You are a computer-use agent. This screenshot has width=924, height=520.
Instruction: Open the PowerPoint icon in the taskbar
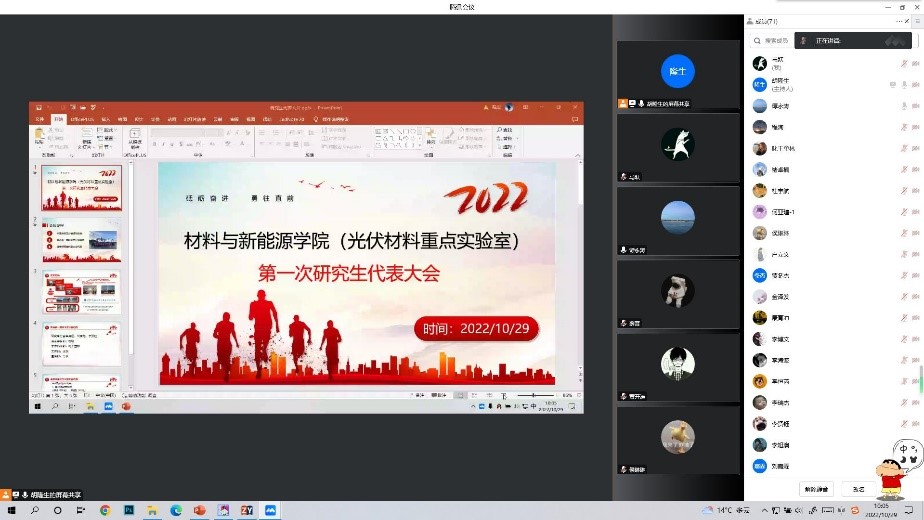pos(200,510)
